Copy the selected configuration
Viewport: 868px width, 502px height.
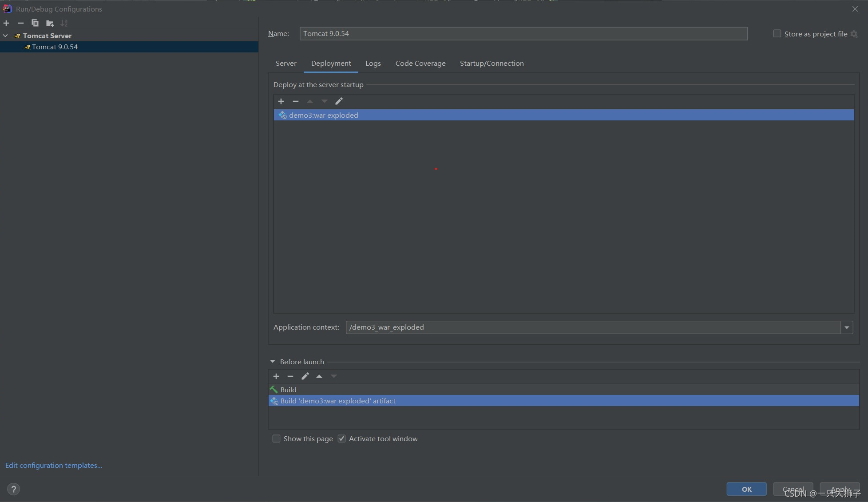pos(35,23)
